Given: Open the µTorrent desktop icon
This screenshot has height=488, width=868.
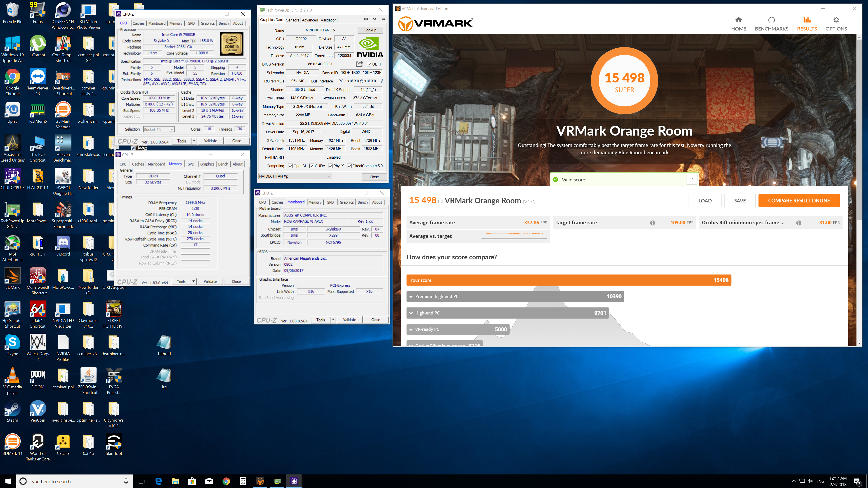Looking at the screenshot, I should coord(38,47).
